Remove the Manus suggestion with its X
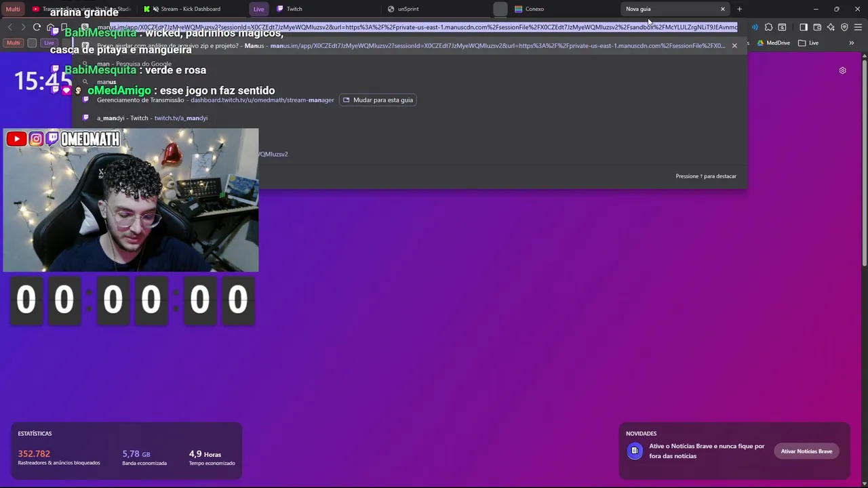This screenshot has height=488, width=868. pos(734,45)
